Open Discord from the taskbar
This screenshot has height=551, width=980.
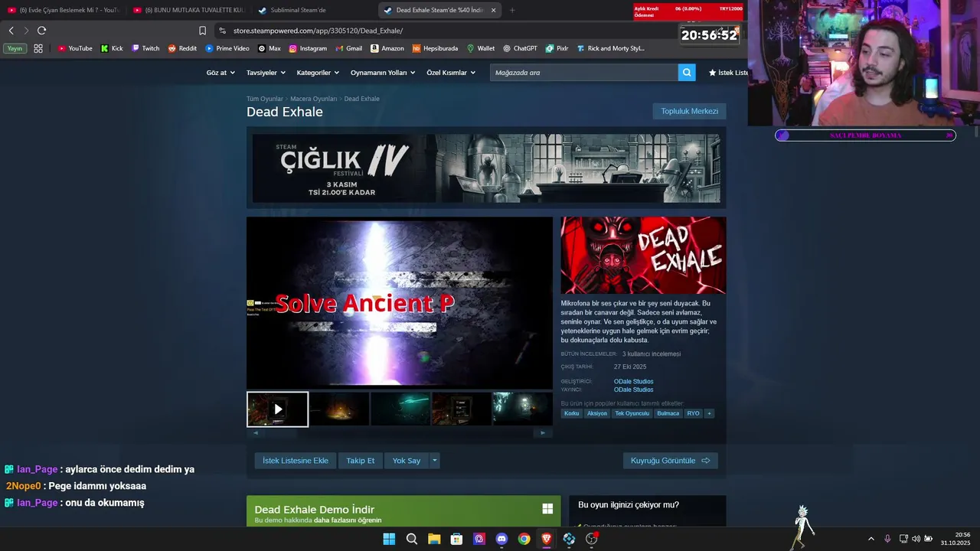(501, 539)
